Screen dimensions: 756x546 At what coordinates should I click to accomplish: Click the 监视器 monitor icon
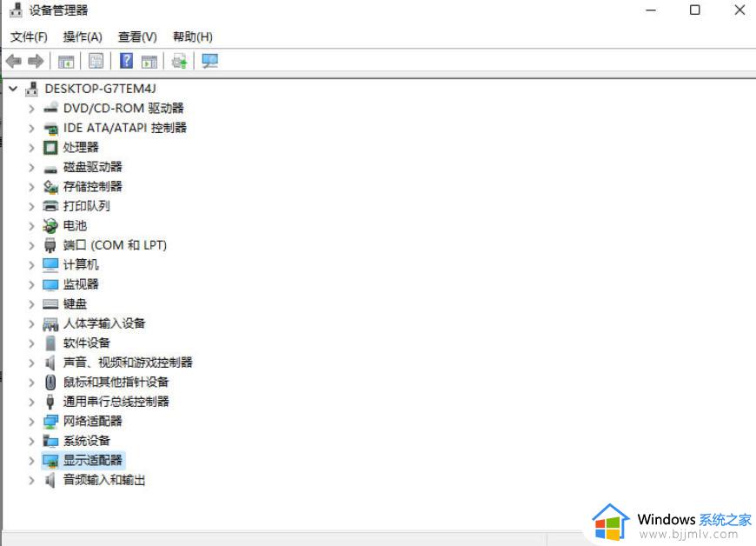[50, 284]
